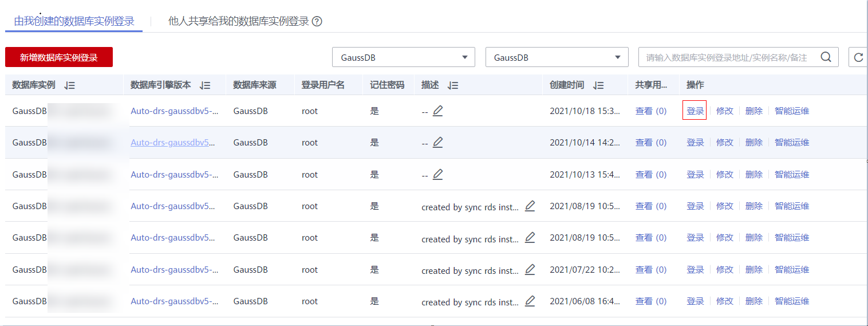The width and height of the screenshot is (868, 326).
Task: Open 智能运维 for the 2021/07/22 instance
Action: pos(791,270)
